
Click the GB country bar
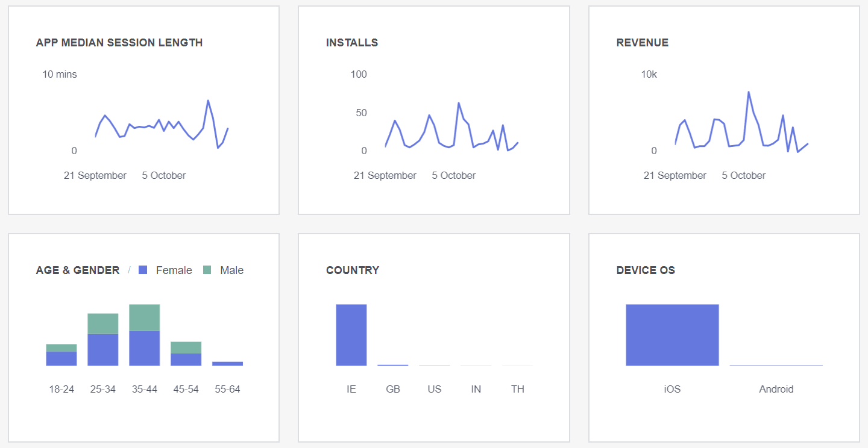(393, 365)
